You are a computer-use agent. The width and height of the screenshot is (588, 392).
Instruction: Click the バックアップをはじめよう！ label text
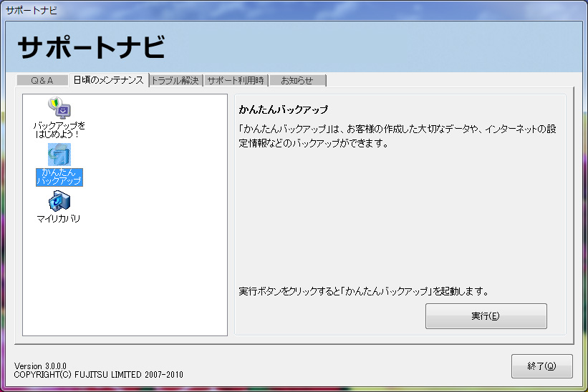point(59,130)
